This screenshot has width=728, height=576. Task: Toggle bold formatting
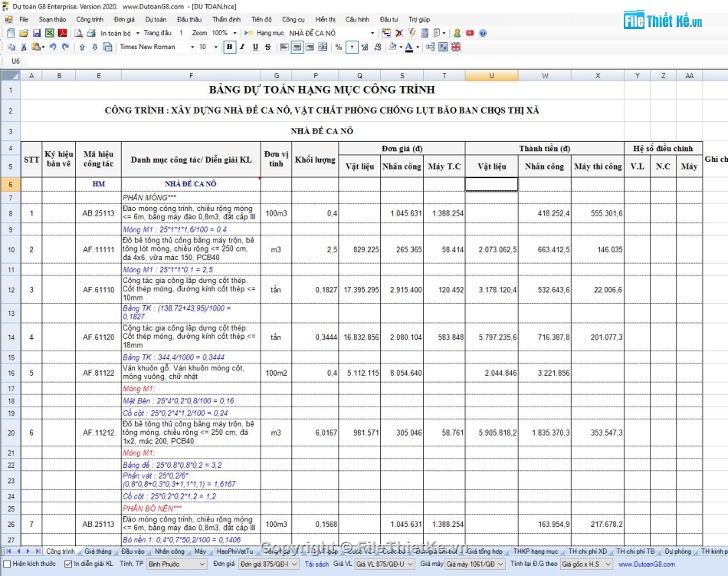(229, 47)
